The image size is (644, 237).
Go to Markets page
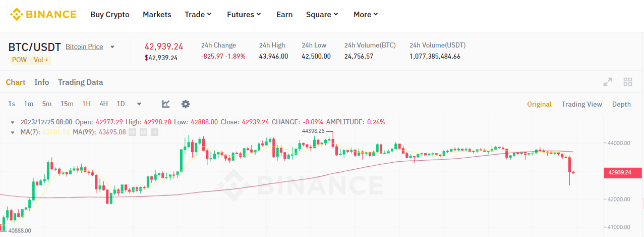157,15
